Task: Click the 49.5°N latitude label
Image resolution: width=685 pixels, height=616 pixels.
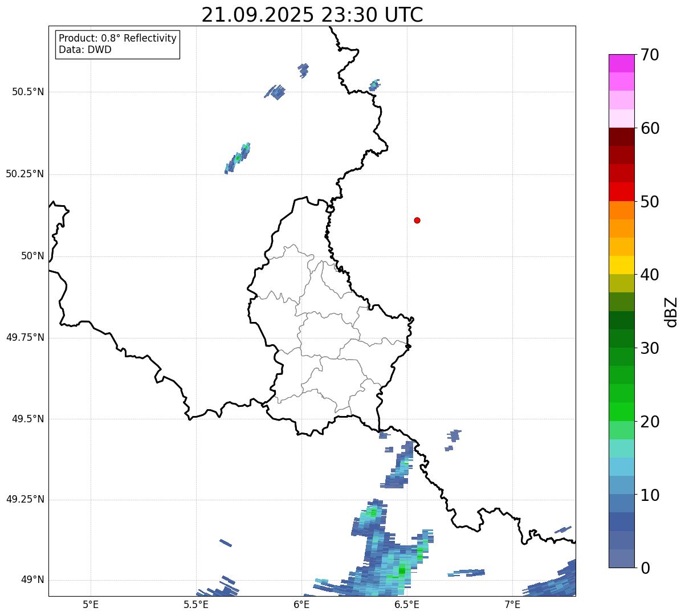Action: (28, 419)
